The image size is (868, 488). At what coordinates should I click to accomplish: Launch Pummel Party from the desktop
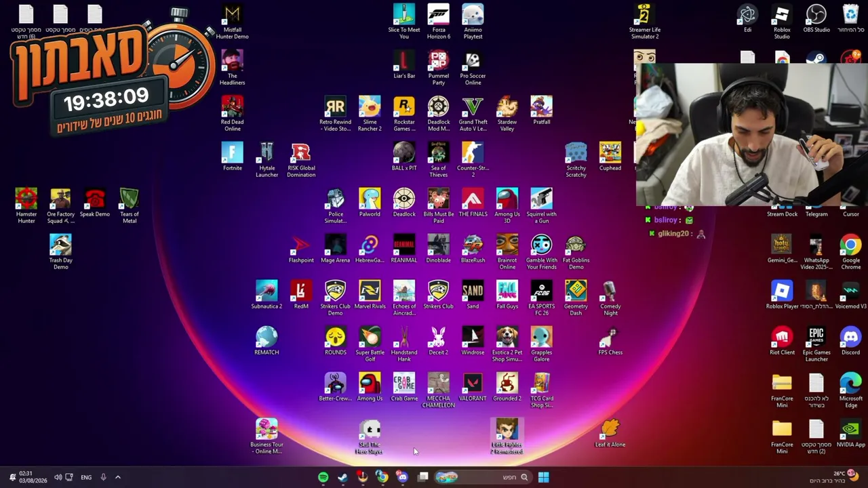(438, 68)
